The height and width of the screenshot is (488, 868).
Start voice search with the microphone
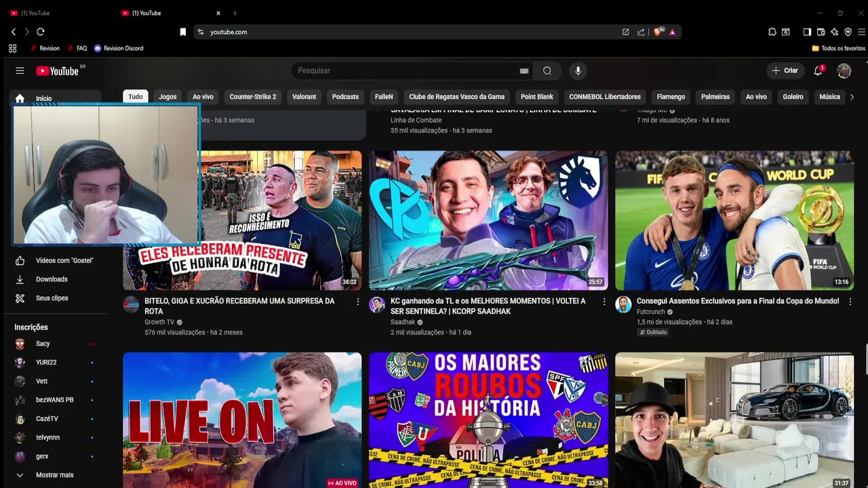(578, 70)
